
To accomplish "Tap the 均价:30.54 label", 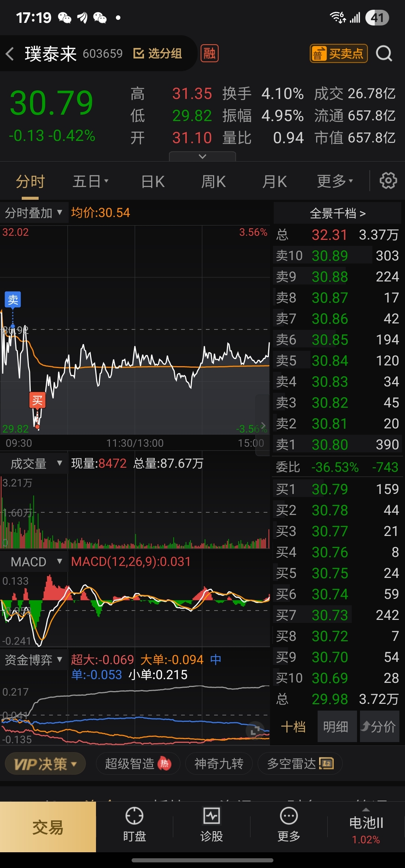I will [x=100, y=213].
